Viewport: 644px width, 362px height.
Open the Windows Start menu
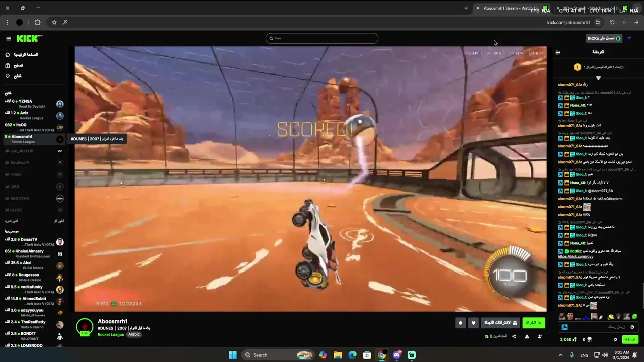pyautogui.click(x=233, y=355)
